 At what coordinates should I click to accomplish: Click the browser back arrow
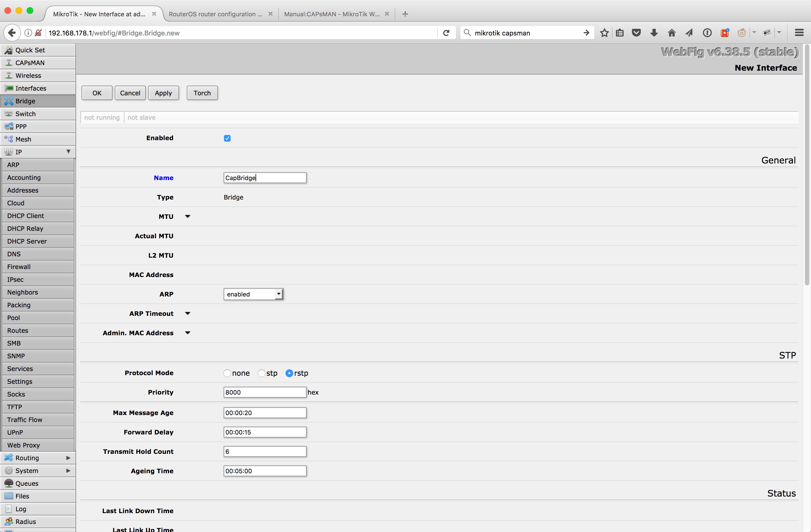12,33
